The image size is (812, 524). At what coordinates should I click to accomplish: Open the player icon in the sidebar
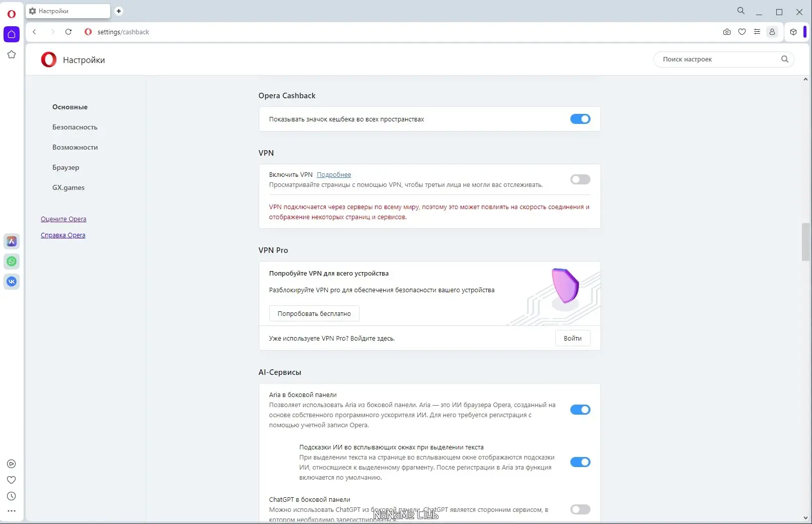(12, 464)
